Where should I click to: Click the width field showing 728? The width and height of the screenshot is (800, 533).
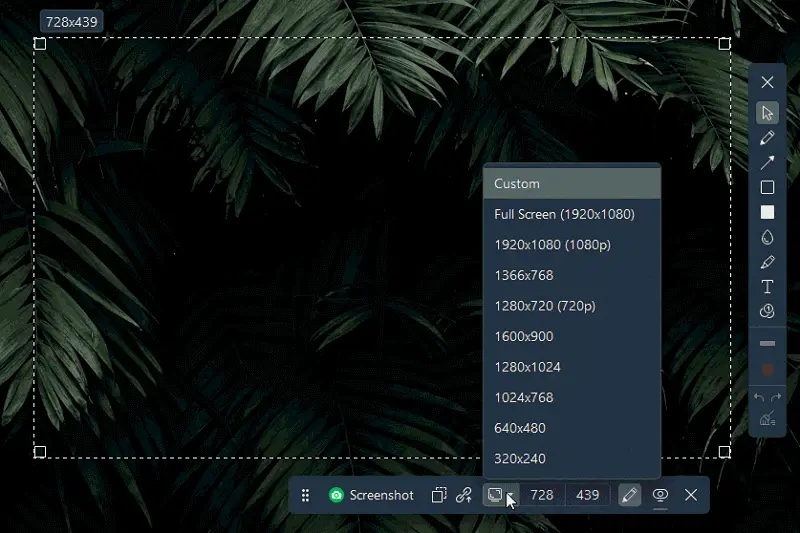(541, 495)
